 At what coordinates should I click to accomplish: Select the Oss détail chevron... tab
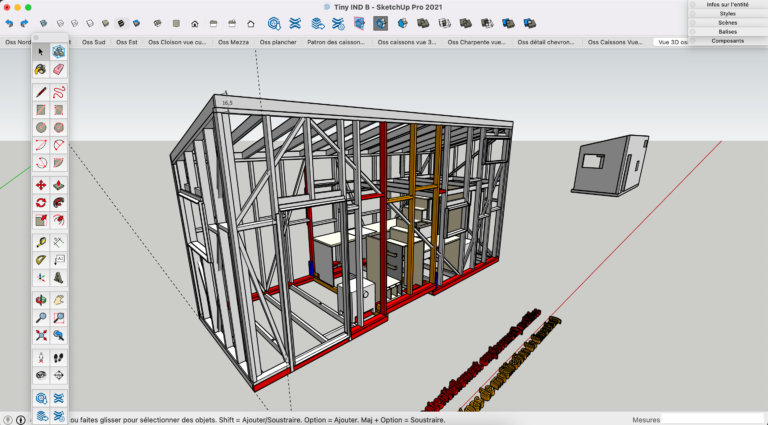(546, 42)
